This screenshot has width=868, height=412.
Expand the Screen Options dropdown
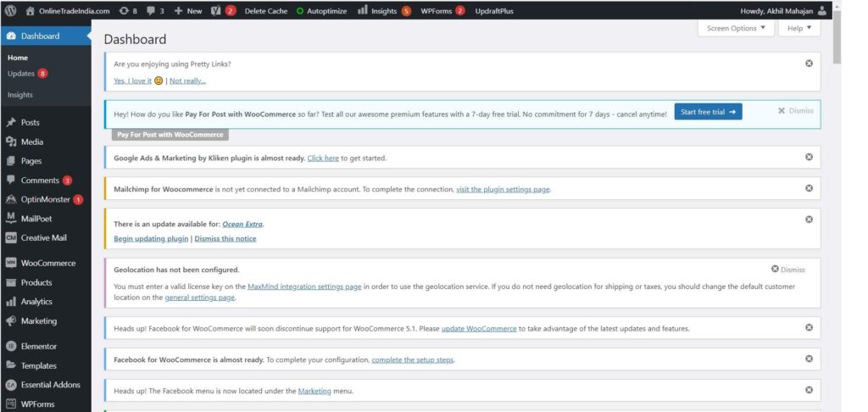pyautogui.click(x=736, y=28)
